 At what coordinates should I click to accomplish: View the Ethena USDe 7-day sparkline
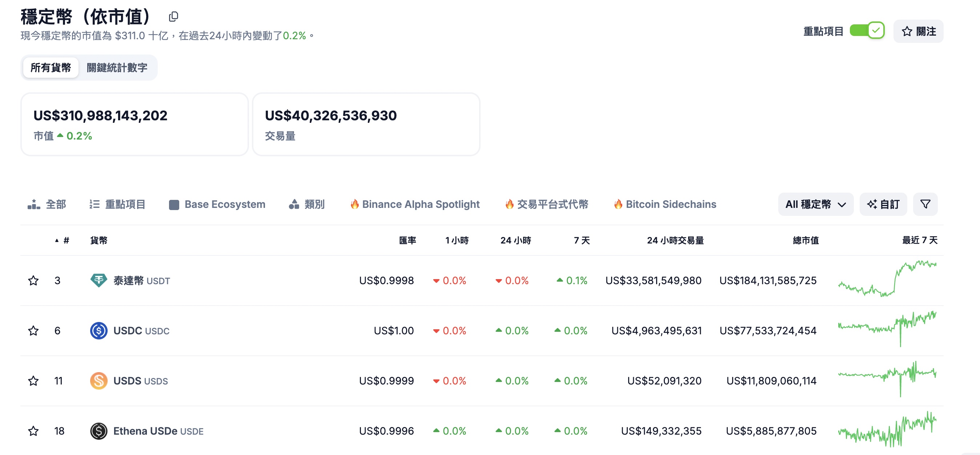[x=887, y=429]
